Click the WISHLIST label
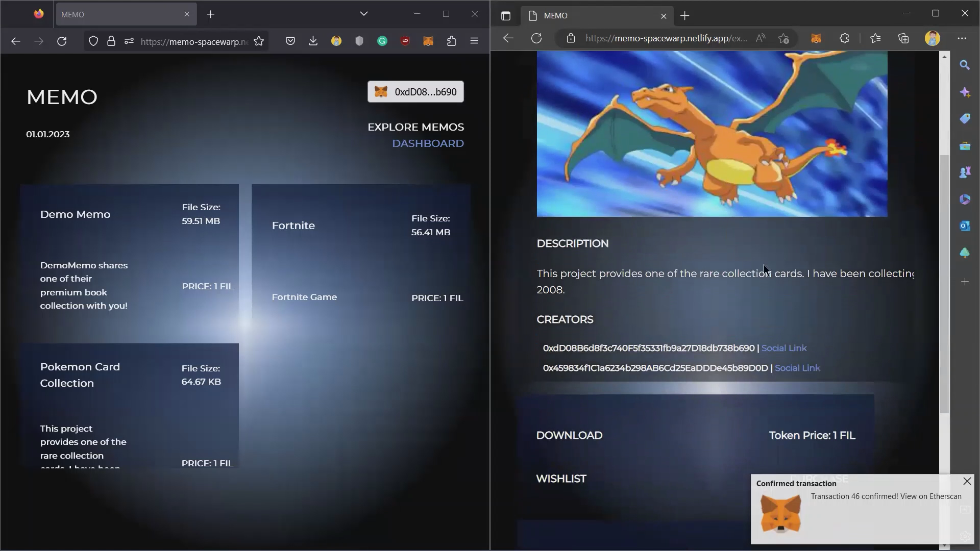 click(561, 479)
